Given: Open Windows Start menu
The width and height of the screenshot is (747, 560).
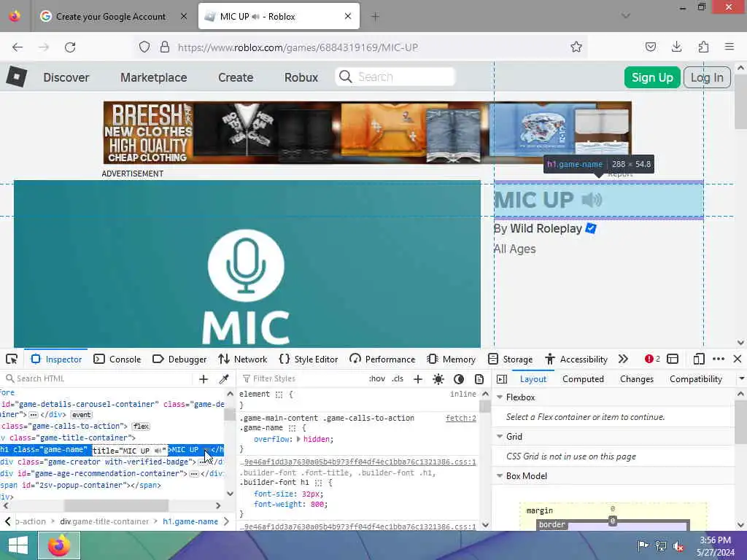Looking at the screenshot, I should pos(18,545).
